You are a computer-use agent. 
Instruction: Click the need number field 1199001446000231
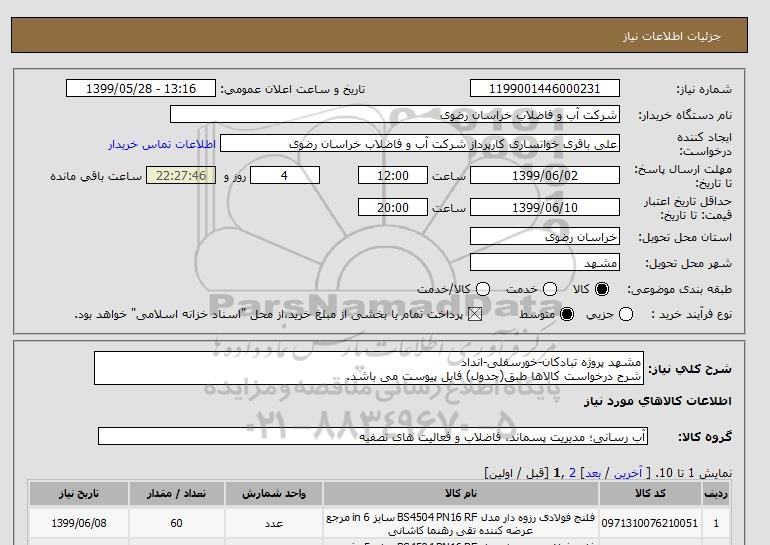[x=545, y=88]
